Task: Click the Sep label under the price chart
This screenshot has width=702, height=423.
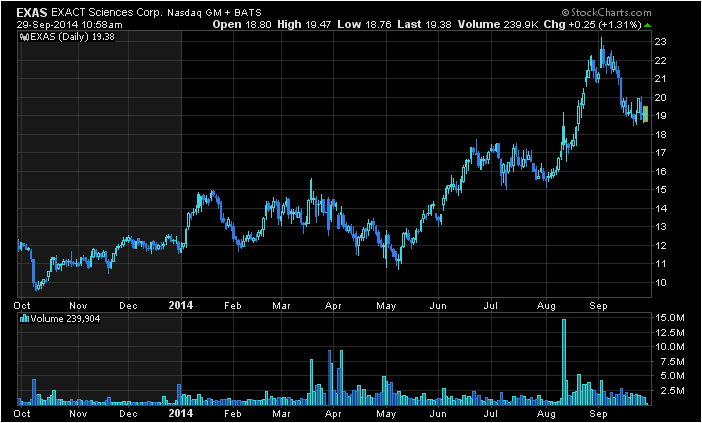Action: (598, 306)
